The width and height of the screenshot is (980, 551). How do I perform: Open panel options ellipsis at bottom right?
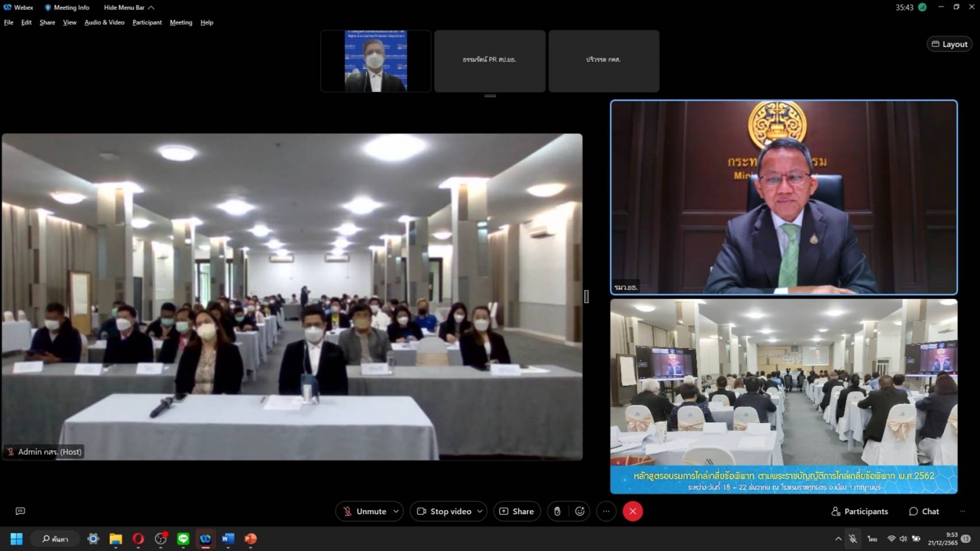(962, 511)
